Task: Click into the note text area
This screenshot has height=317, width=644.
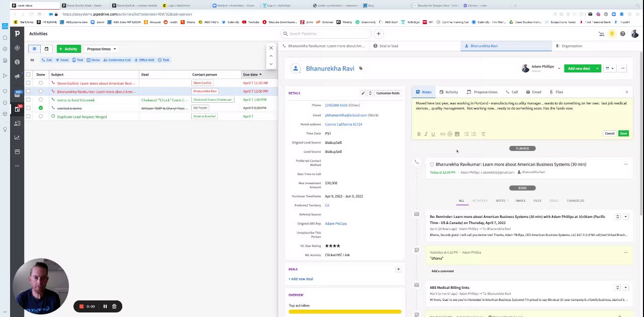Action: (x=521, y=113)
